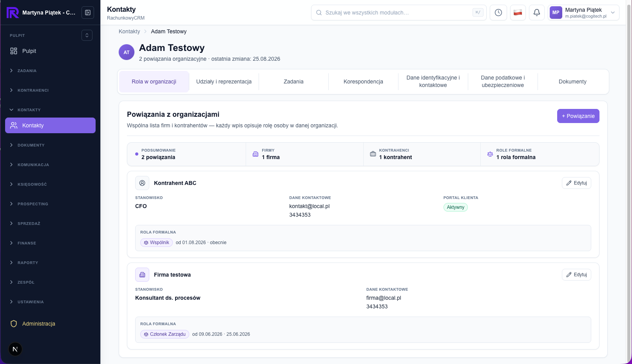Click the Członek Zarządu role badge
Screen dimensions: 632x364
(x=165, y=334)
